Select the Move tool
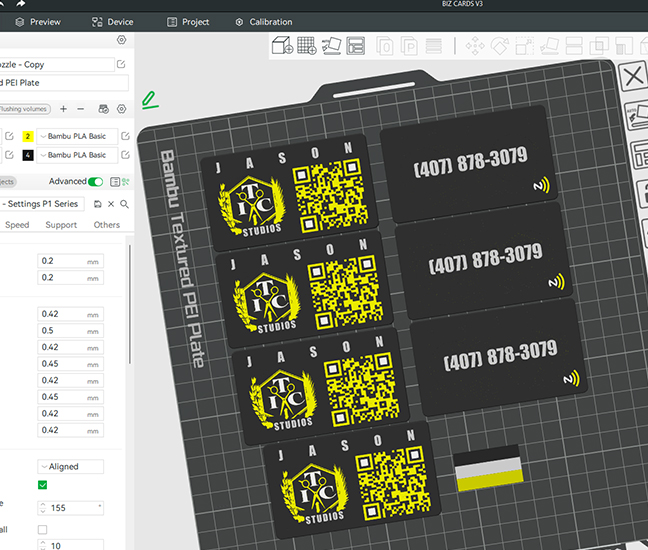The height and width of the screenshot is (550, 648). (x=475, y=46)
